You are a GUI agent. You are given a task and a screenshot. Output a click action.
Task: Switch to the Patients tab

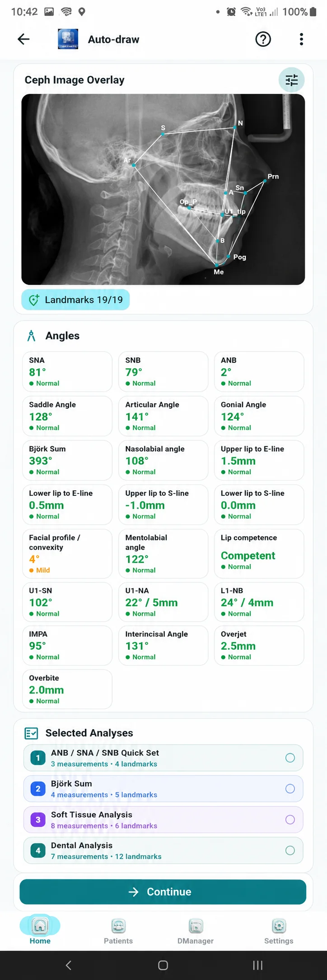click(118, 932)
